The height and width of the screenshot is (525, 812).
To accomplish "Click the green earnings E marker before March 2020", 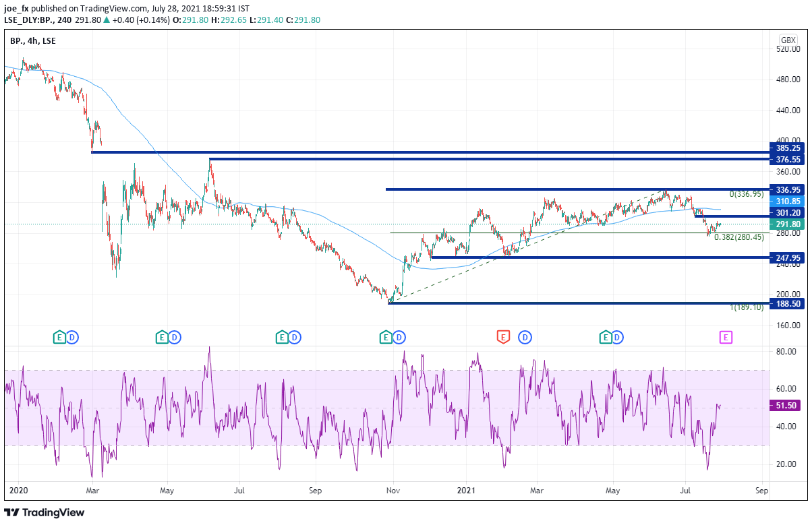I will [59, 336].
